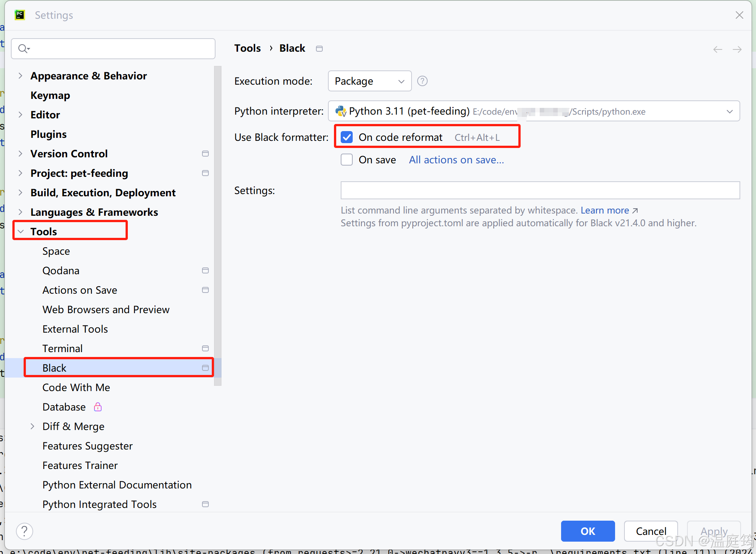Image resolution: width=756 pixels, height=554 pixels.
Task: Open the Terminal settings page
Action: pyautogui.click(x=63, y=348)
